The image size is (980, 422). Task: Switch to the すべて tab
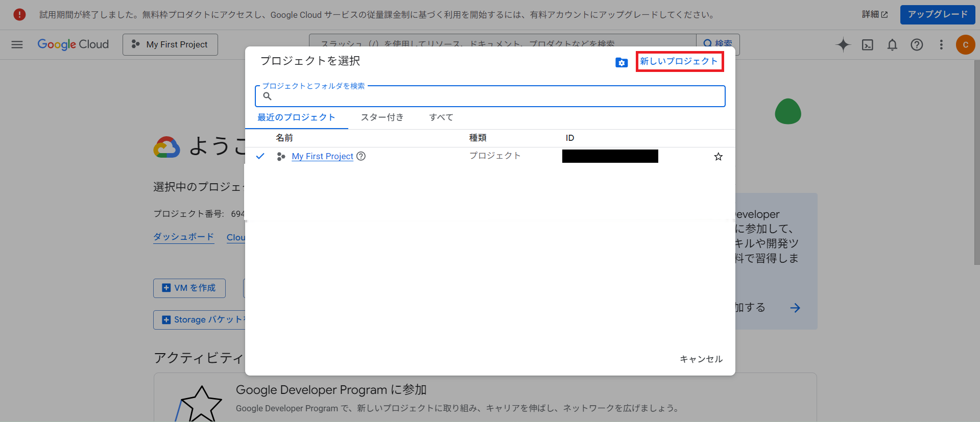click(441, 117)
